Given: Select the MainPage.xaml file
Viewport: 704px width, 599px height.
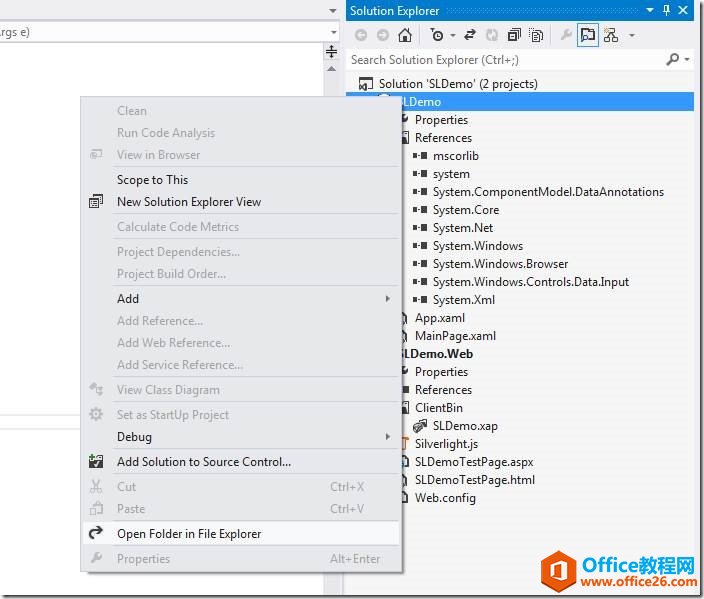Looking at the screenshot, I should [x=455, y=335].
